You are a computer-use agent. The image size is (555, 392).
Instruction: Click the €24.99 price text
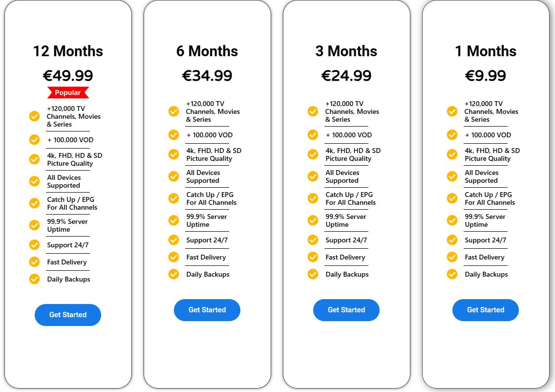346,75
